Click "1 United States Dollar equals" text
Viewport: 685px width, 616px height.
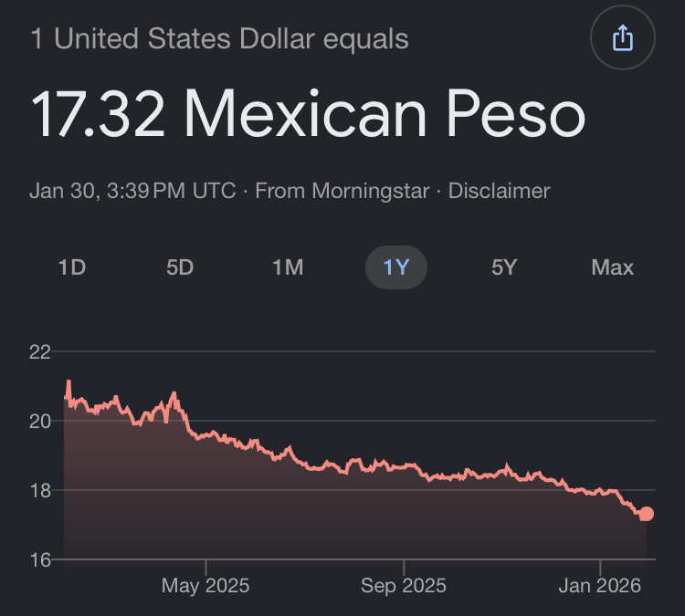coord(219,39)
